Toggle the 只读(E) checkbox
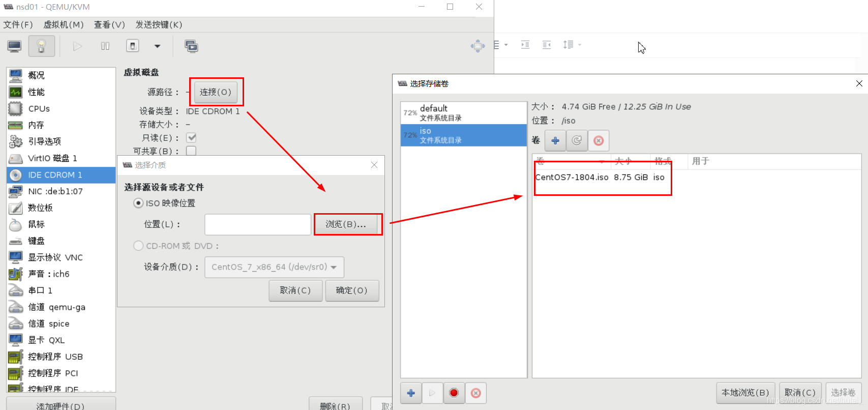 [x=191, y=137]
